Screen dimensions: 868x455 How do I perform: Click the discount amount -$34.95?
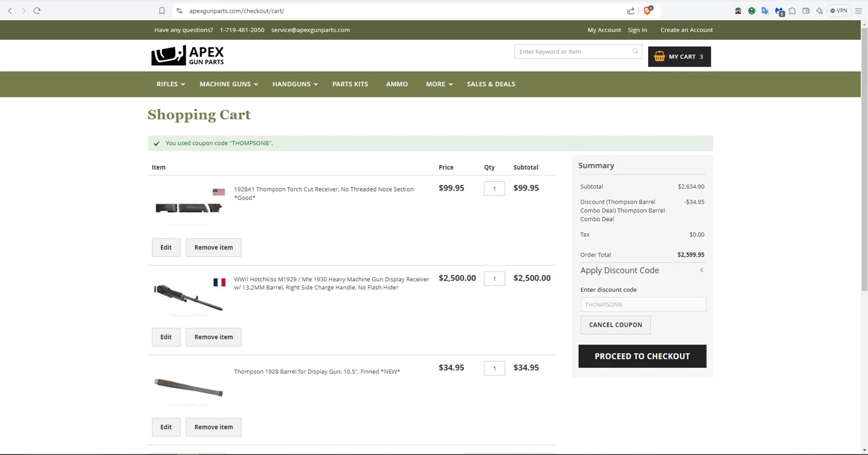click(694, 202)
